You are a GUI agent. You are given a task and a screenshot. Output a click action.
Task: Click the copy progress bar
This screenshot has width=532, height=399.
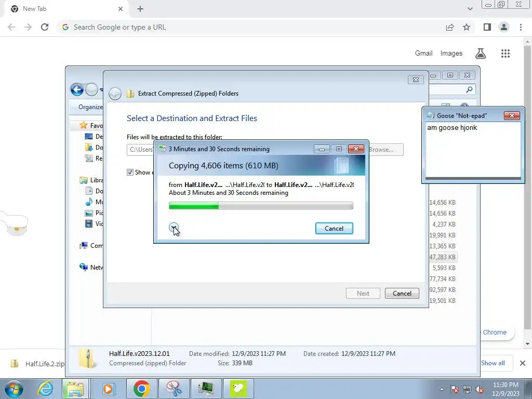pyautogui.click(x=261, y=205)
